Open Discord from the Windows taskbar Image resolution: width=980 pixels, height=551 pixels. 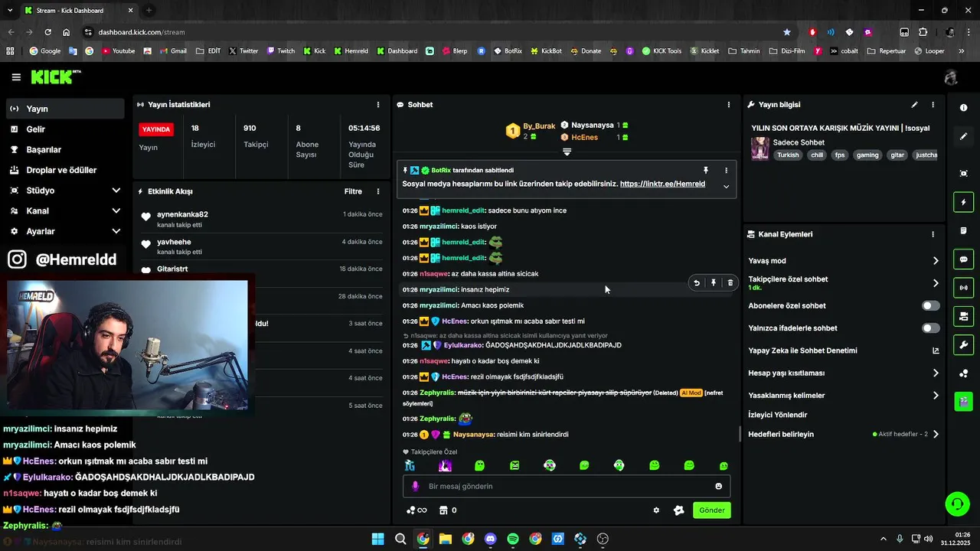pos(491,539)
